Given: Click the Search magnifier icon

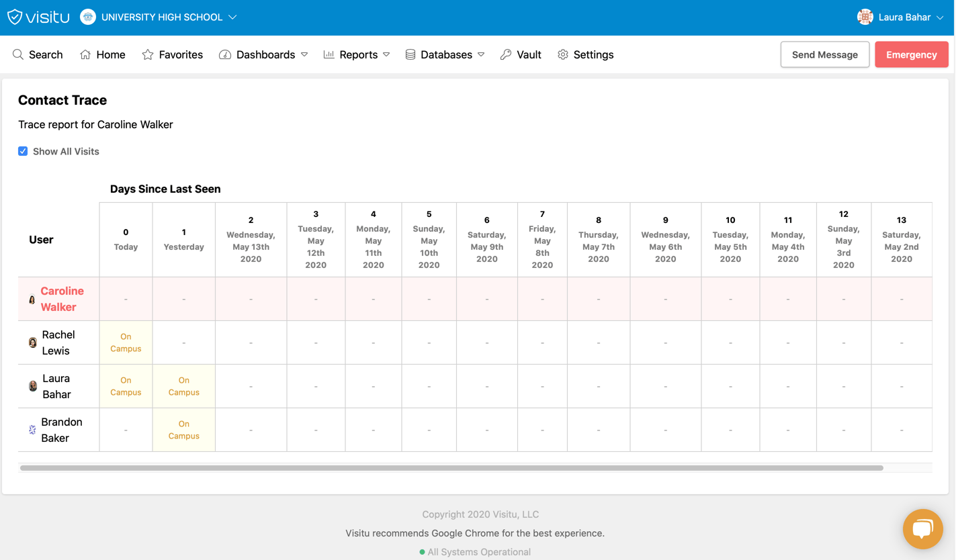Looking at the screenshot, I should pos(18,54).
